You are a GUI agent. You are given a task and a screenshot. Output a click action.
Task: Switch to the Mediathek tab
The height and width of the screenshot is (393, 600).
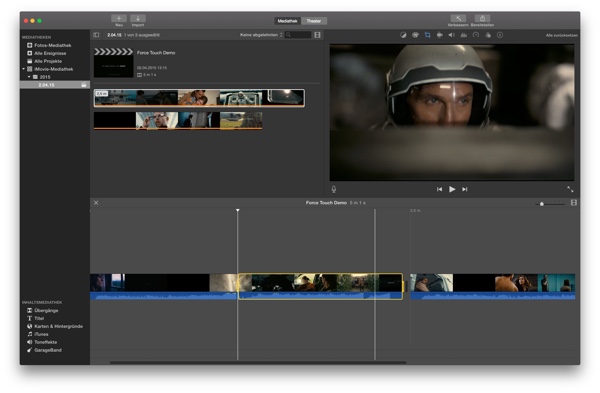[x=287, y=21]
